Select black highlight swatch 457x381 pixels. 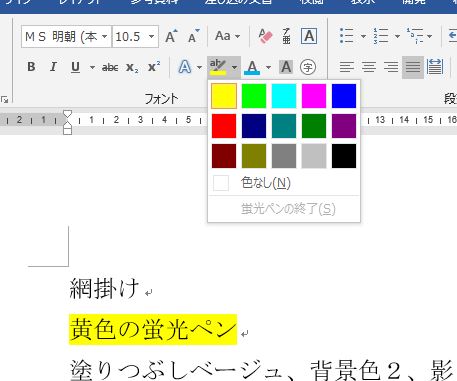pyautogui.click(x=344, y=156)
